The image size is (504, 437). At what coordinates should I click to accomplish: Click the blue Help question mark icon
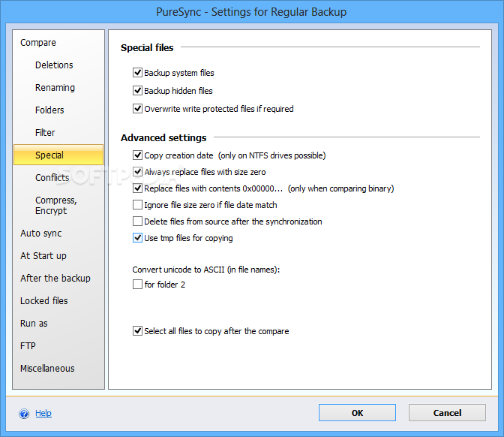pyautogui.click(x=24, y=414)
